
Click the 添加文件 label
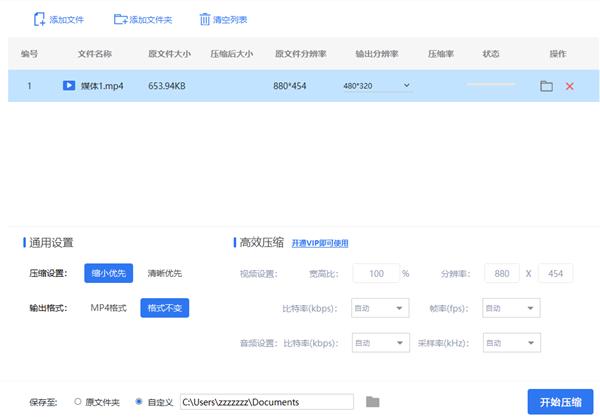(x=67, y=20)
